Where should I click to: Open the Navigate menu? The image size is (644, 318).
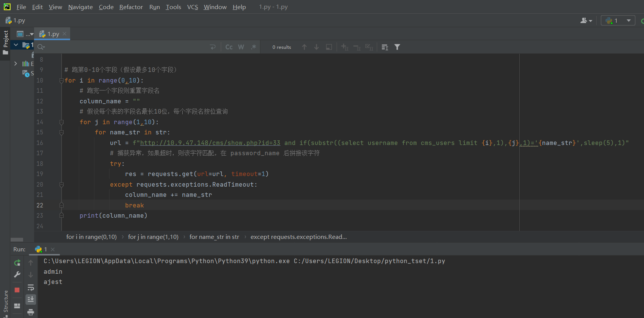pos(80,7)
